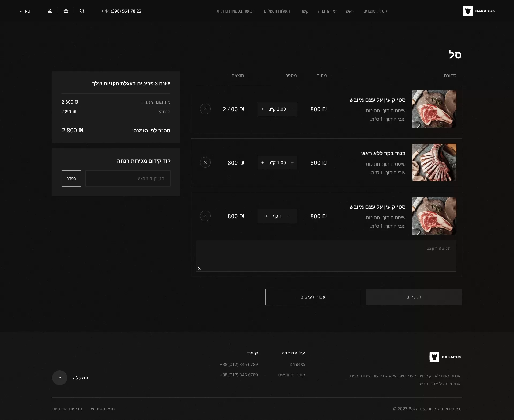Open the RU language dropdown
This screenshot has height=420, width=514.
[x=25, y=11]
